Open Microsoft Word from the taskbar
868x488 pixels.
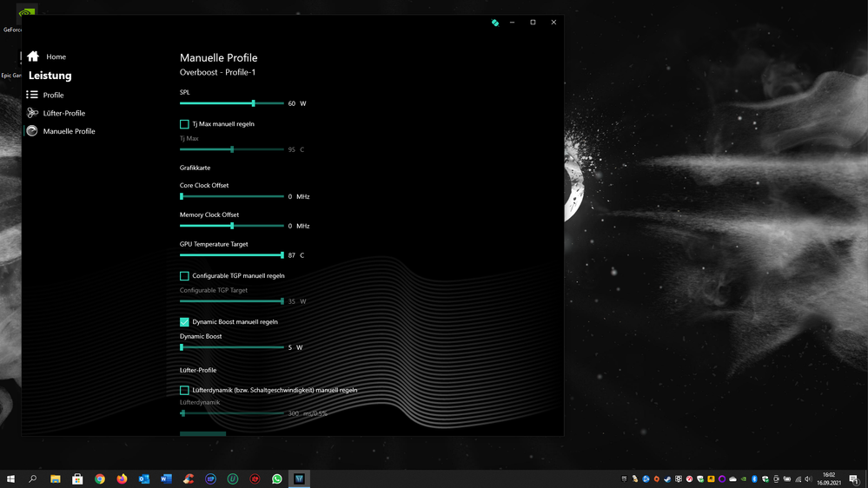166,478
